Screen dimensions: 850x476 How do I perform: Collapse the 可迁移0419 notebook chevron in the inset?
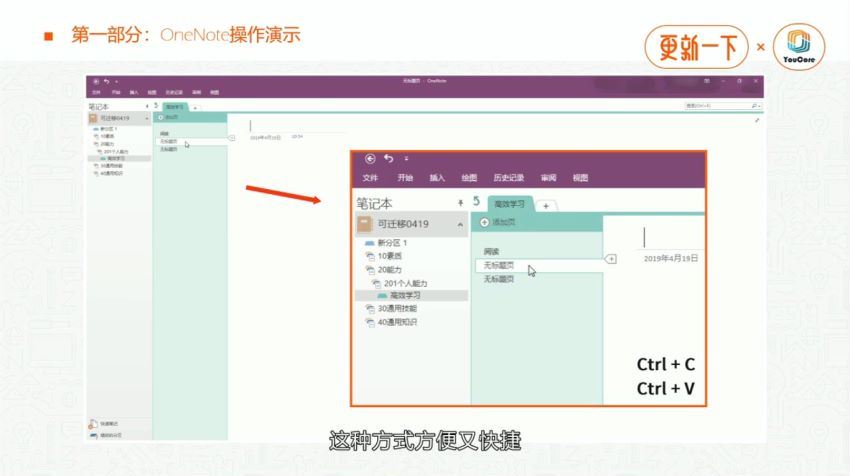click(460, 224)
